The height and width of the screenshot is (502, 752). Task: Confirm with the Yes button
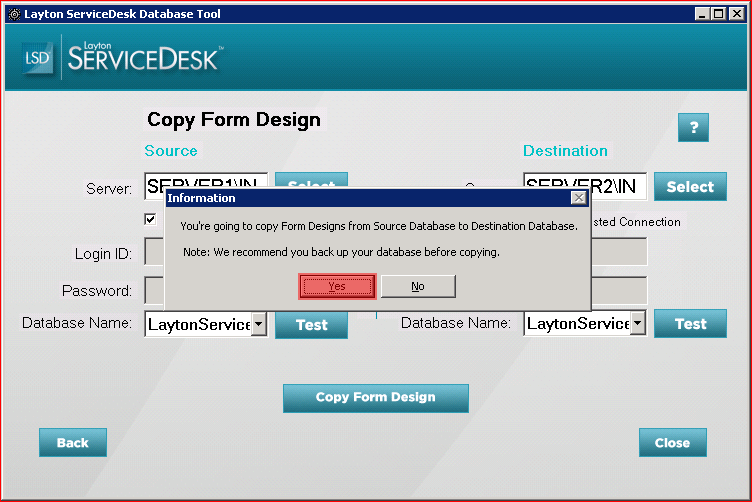point(337,286)
